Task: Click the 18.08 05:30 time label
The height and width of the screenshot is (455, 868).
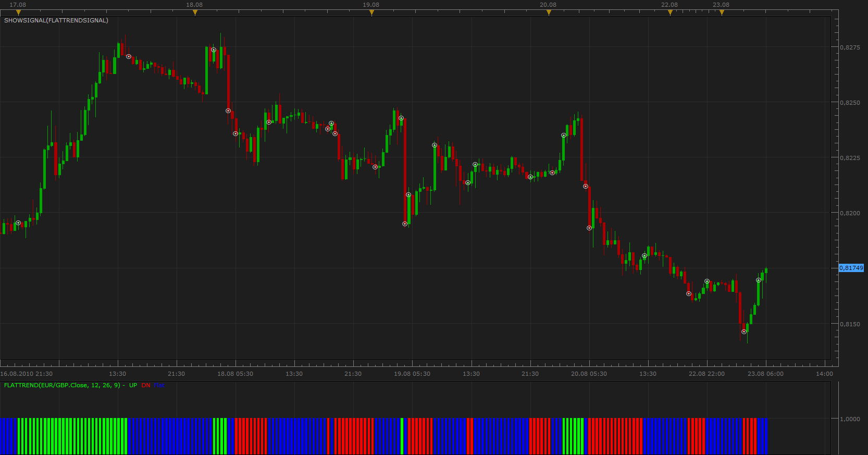Action: [235, 374]
